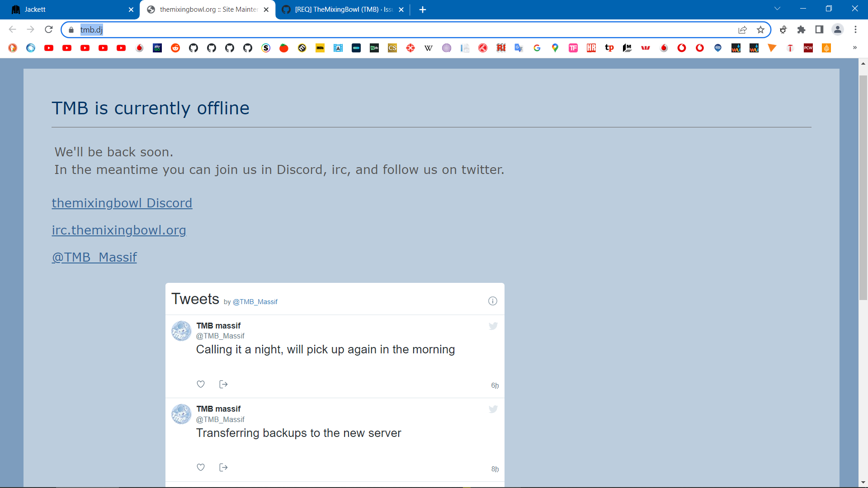Open the share page icon

coord(742,30)
